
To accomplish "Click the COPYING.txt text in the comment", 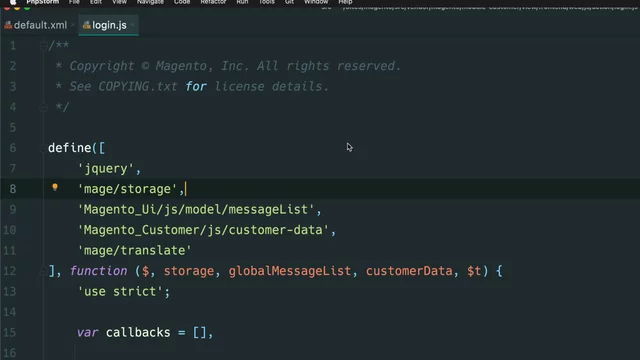I will 138,87.
